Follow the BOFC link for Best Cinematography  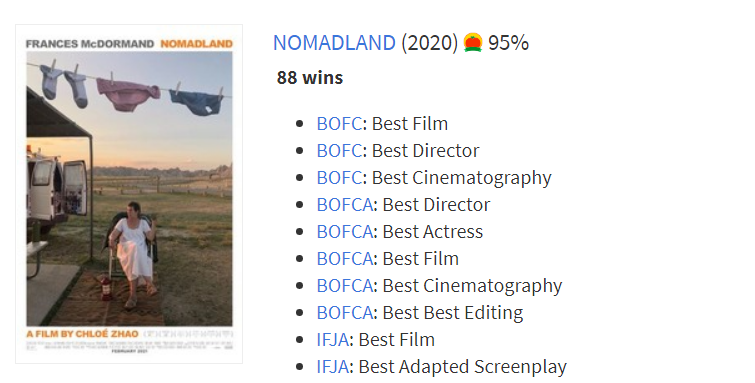(339, 178)
